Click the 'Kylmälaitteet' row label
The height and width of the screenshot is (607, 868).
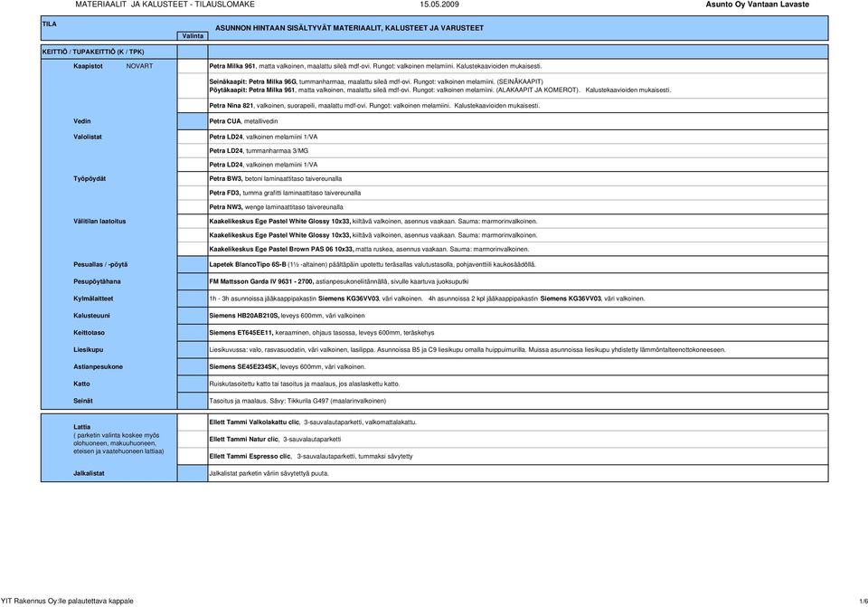click(x=93, y=299)
